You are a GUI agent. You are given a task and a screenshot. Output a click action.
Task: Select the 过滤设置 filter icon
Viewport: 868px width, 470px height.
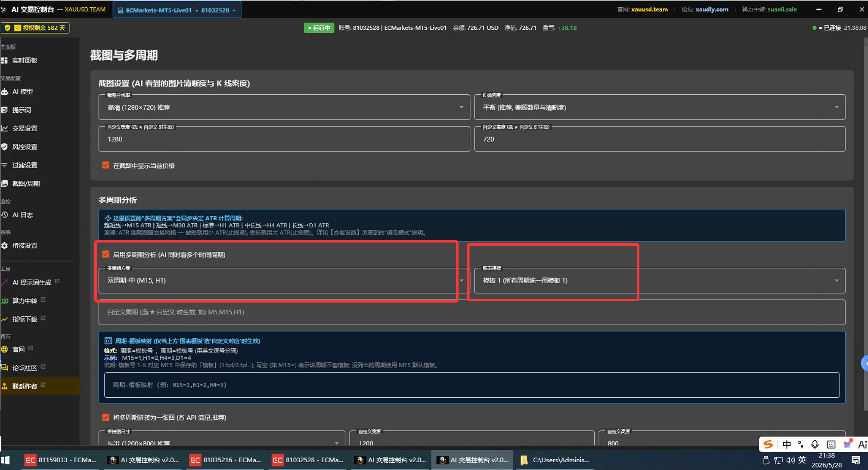click(x=5, y=165)
